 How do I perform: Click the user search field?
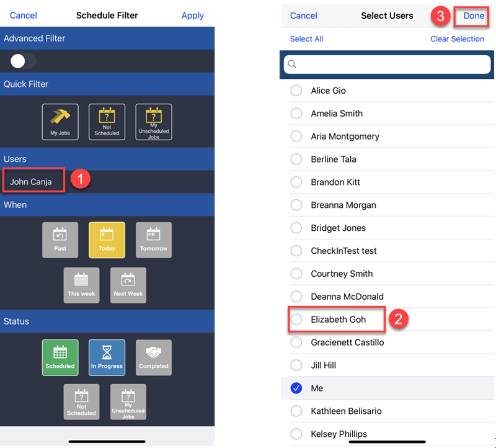click(387, 64)
